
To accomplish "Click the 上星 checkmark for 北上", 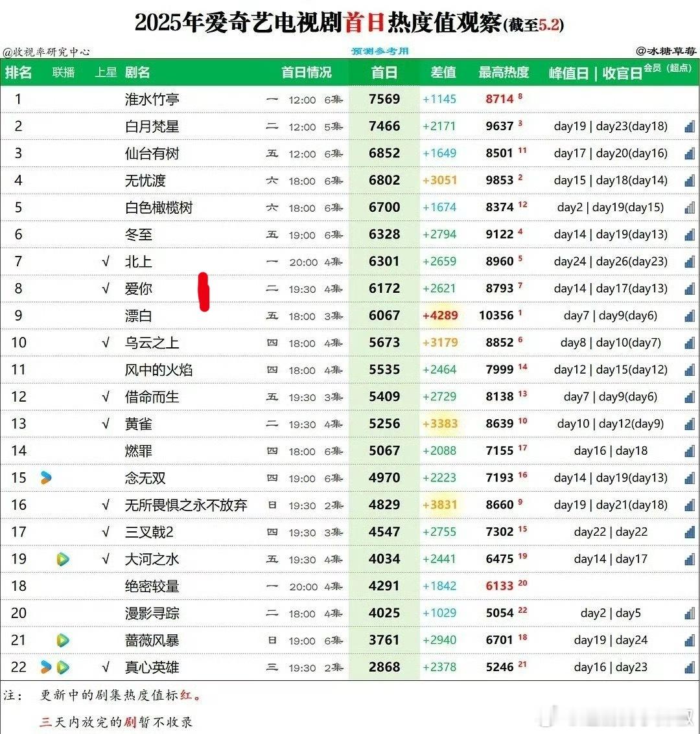I will coord(106,261).
